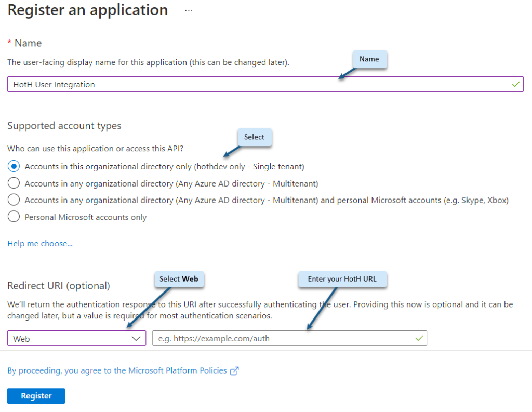The image size is (532, 412).
Task: Click the green checkmark in the Name field
Action: pyautogui.click(x=515, y=84)
